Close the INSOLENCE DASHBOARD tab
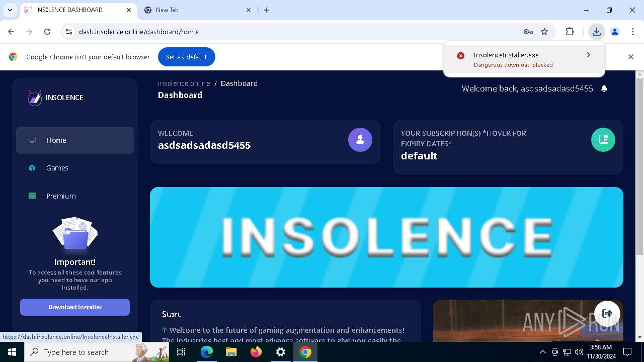Image resolution: width=644 pixels, height=362 pixels. (128, 10)
